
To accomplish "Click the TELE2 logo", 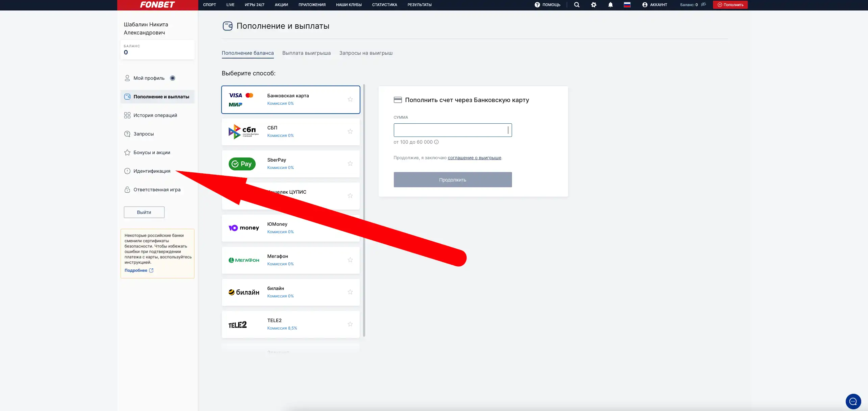I will 237,324.
